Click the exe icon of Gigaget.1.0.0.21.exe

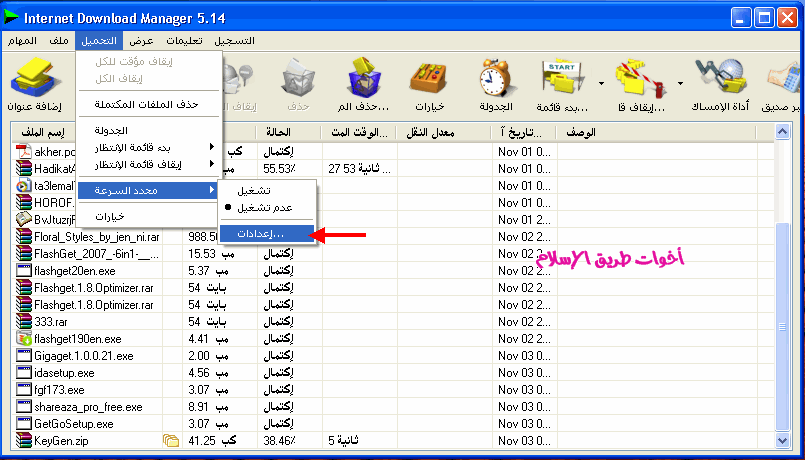(24, 355)
